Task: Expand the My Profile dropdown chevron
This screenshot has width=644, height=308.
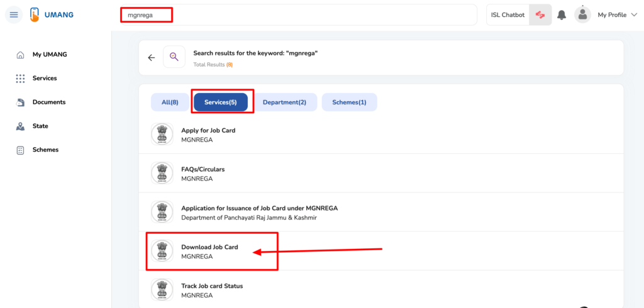Action: pyautogui.click(x=634, y=15)
